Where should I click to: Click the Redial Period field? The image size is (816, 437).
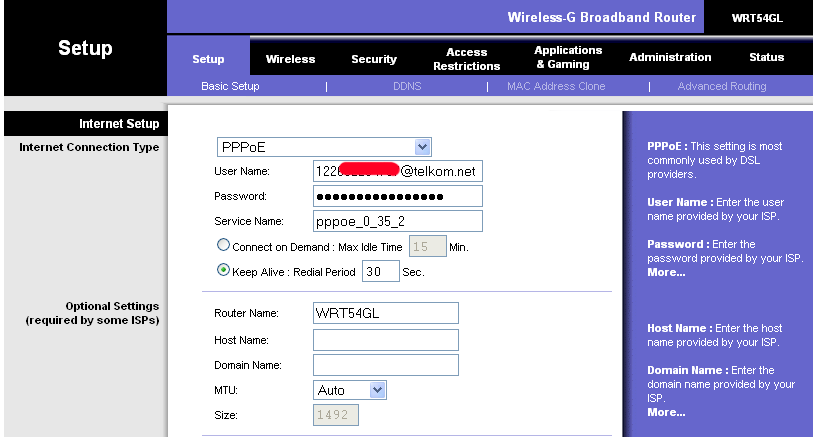coord(380,271)
